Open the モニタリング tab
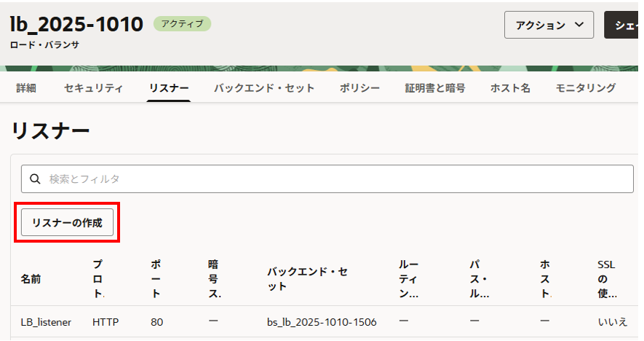 586,88
